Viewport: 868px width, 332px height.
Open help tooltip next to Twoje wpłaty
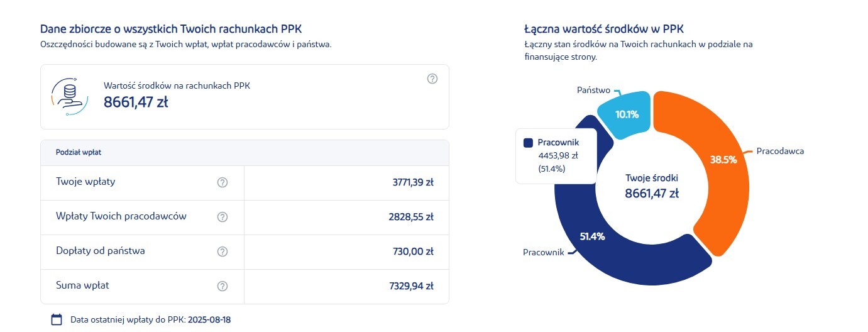222,182
